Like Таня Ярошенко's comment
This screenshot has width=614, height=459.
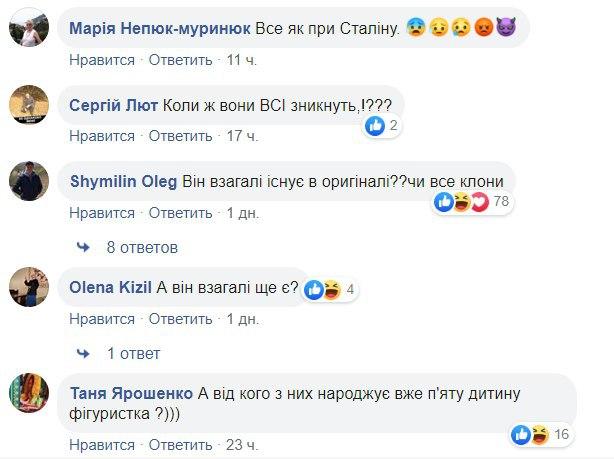[101, 445]
